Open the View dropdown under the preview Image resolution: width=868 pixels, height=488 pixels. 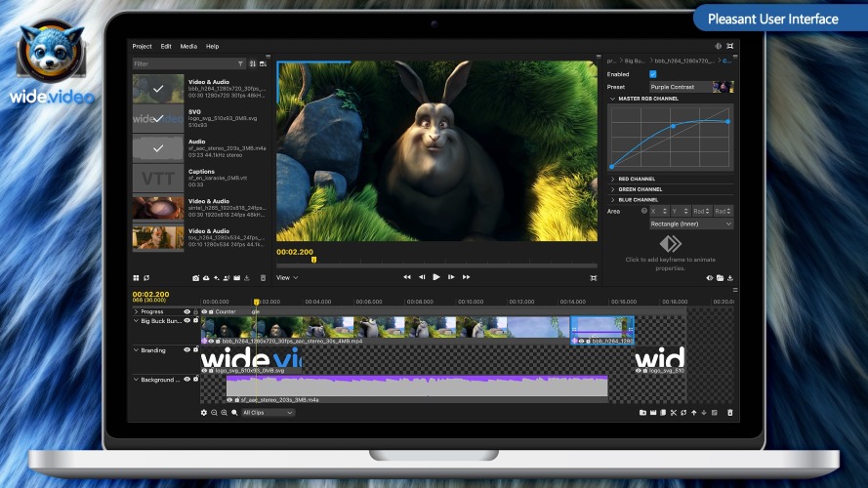(287, 278)
